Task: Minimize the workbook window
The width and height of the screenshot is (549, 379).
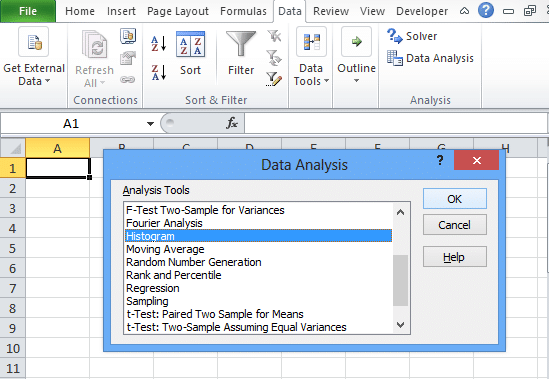Action: pyautogui.click(x=508, y=11)
